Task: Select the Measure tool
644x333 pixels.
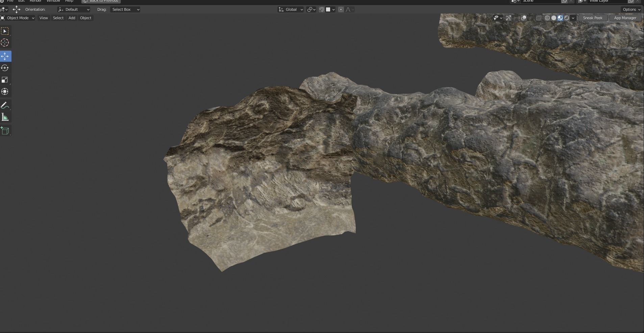Action: pyautogui.click(x=5, y=117)
